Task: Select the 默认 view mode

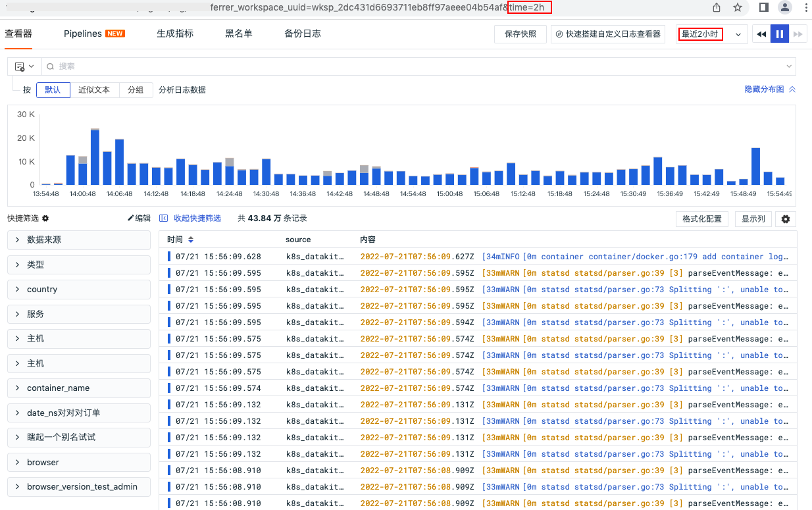Action: click(53, 90)
